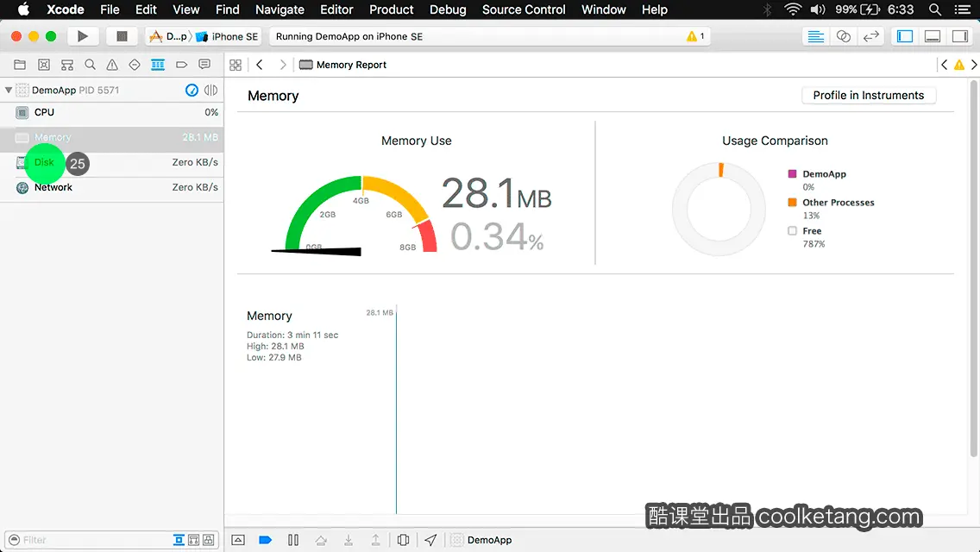This screenshot has width=980, height=552.
Task: Open the Debug menu
Action: (448, 9)
